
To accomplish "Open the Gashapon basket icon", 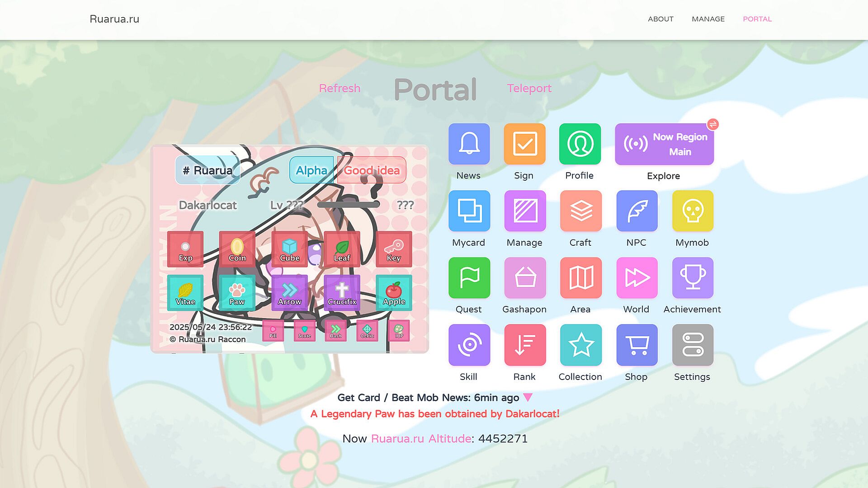I will 524,278.
